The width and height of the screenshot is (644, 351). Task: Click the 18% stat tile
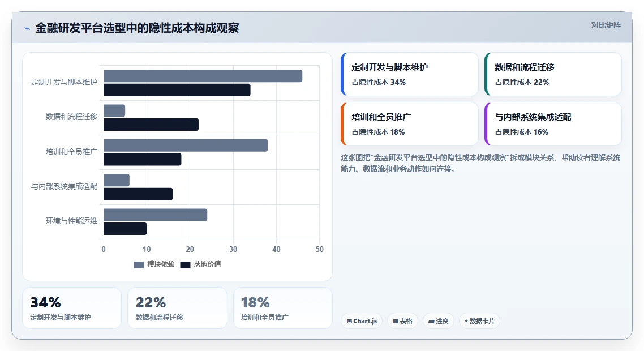(x=282, y=308)
